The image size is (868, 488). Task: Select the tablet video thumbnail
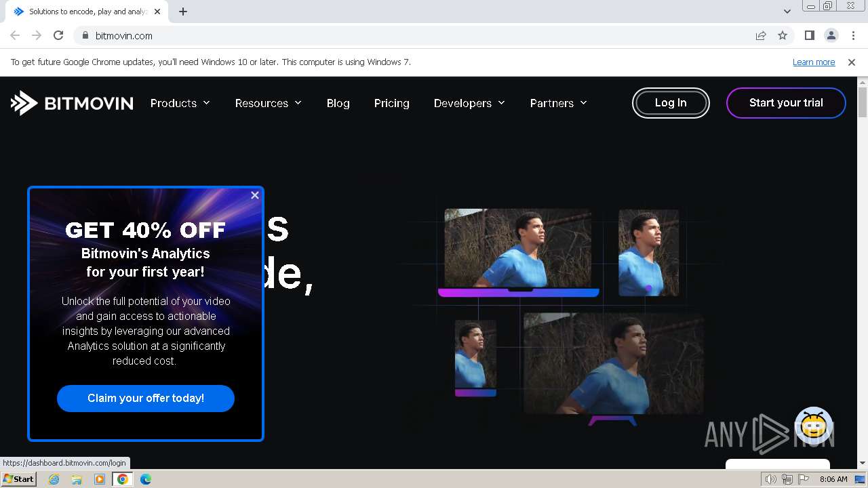(648, 252)
